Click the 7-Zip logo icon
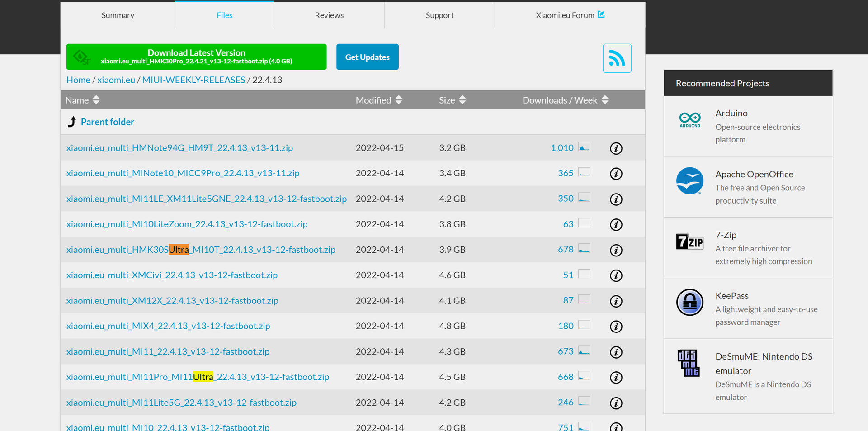This screenshot has width=868, height=431. pyautogui.click(x=690, y=242)
